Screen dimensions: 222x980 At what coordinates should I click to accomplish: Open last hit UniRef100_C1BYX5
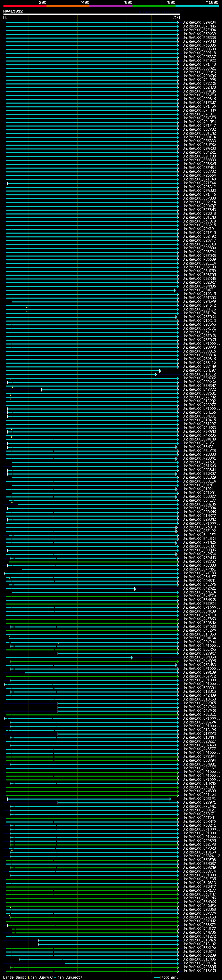[x=199, y=971]
